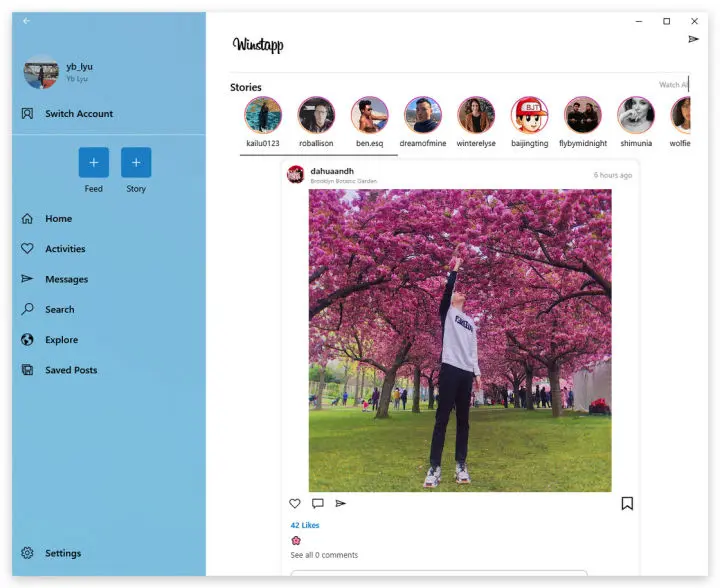Open comment bubble icon on post

[x=318, y=504]
